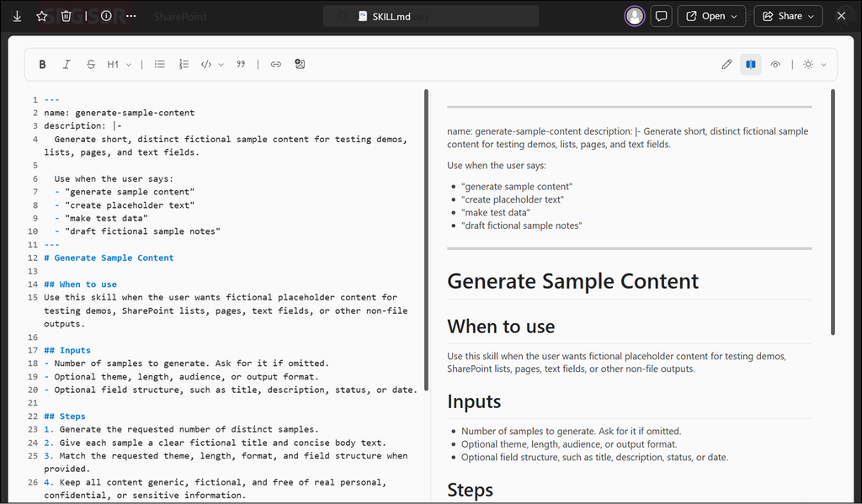The image size is (862, 504).
Task: Insert an image
Action: point(300,64)
